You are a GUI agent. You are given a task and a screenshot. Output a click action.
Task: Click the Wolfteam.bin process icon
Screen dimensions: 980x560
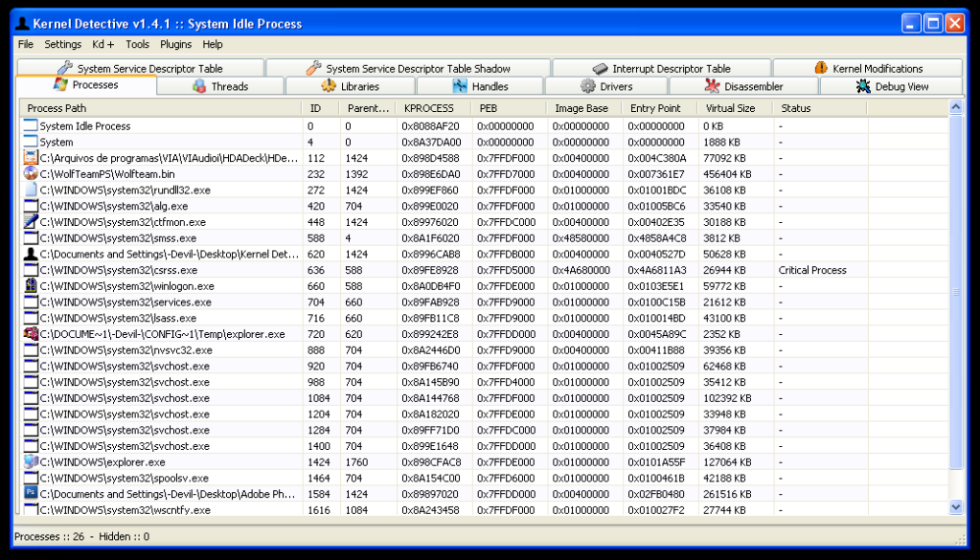tap(31, 174)
